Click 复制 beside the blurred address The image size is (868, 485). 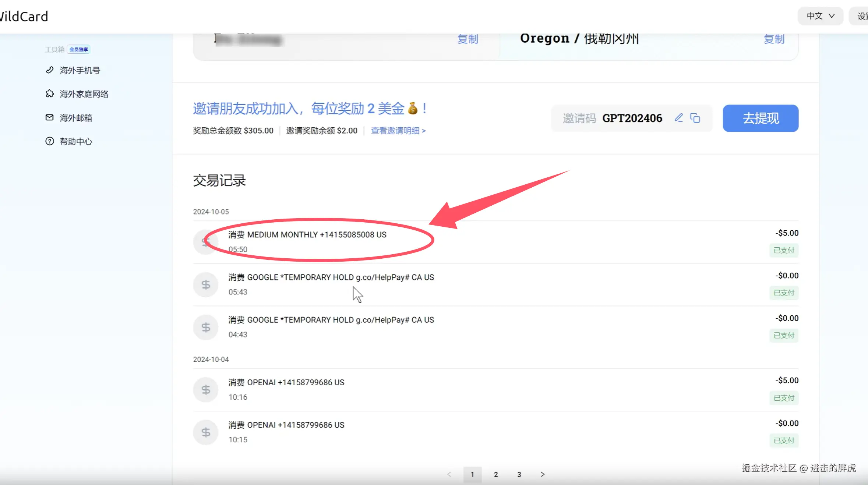(467, 39)
